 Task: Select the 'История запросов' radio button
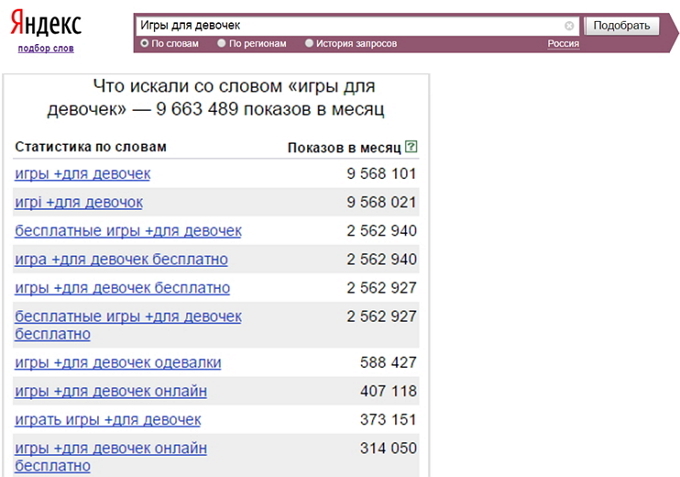click(x=309, y=44)
